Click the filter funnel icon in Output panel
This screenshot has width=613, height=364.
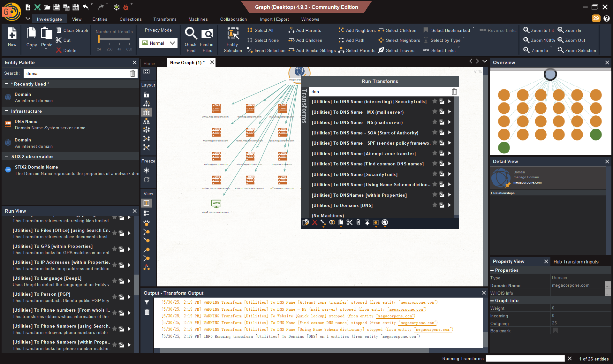pos(147,302)
